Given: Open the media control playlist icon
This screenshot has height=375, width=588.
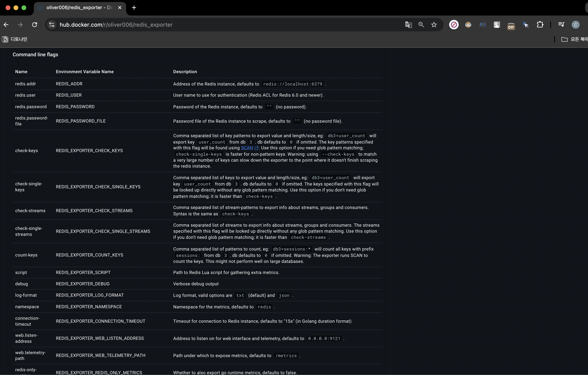Looking at the screenshot, I should click(561, 25).
